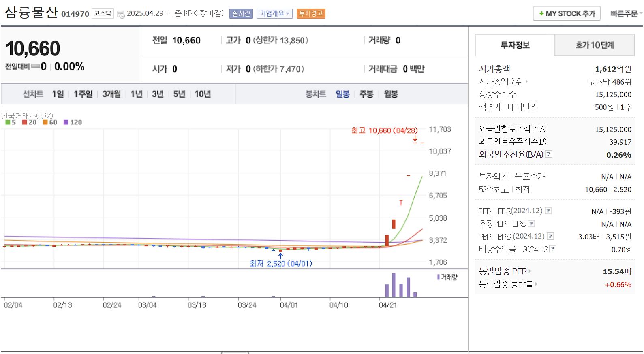Screen dimensions: 644x354
Task: Select the 1주일 line chart period
Action: [83, 94]
